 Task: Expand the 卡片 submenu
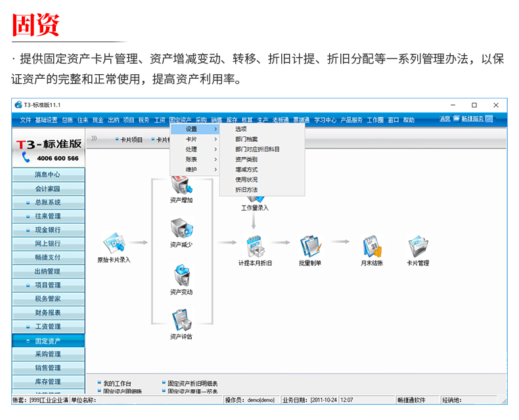(195, 139)
